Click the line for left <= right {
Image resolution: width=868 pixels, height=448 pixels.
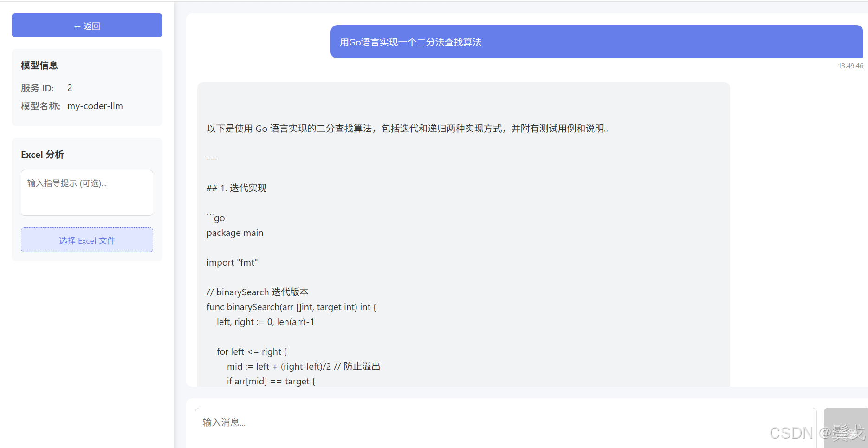252,351
